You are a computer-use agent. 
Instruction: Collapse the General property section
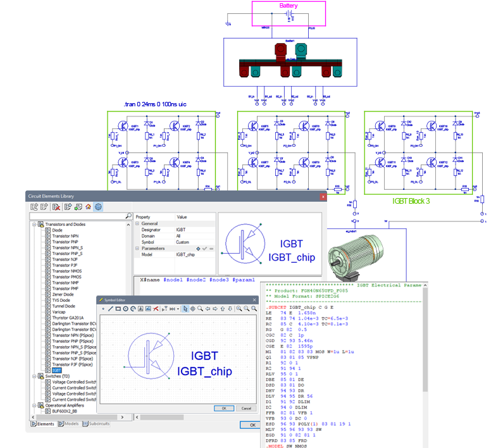click(x=137, y=223)
